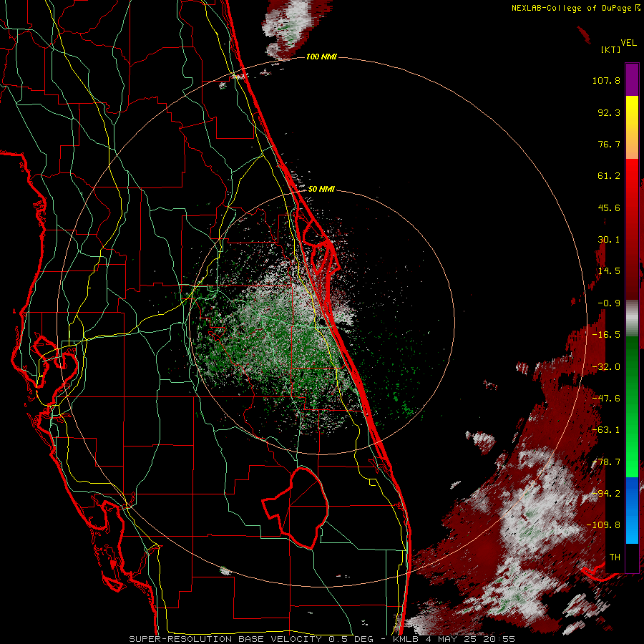Viewport: 644px width, 644px height.
Task: Click the yellow segment of the velocity color bar
Action: pos(632,111)
